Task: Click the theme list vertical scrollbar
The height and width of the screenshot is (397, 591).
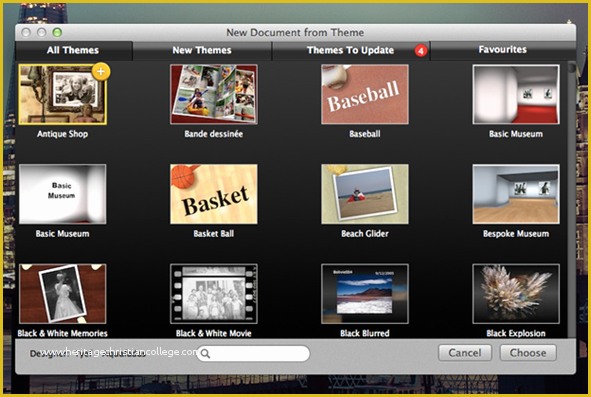Action: click(x=571, y=200)
